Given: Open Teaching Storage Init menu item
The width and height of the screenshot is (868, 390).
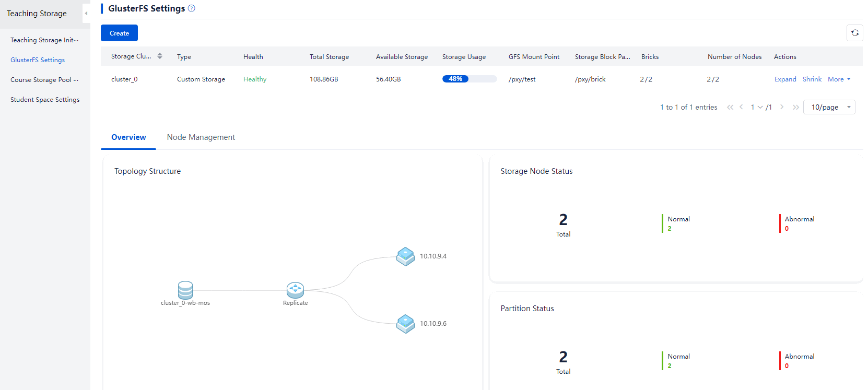Looking at the screenshot, I should (x=45, y=40).
